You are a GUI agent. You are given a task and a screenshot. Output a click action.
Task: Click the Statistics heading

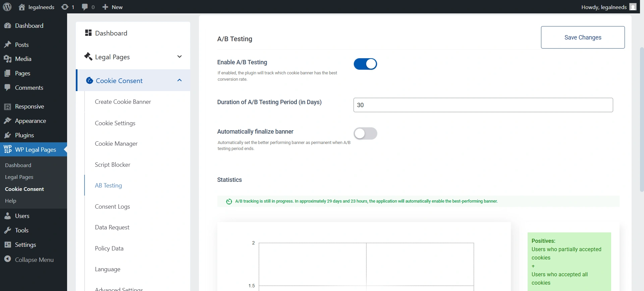[x=229, y=180]
